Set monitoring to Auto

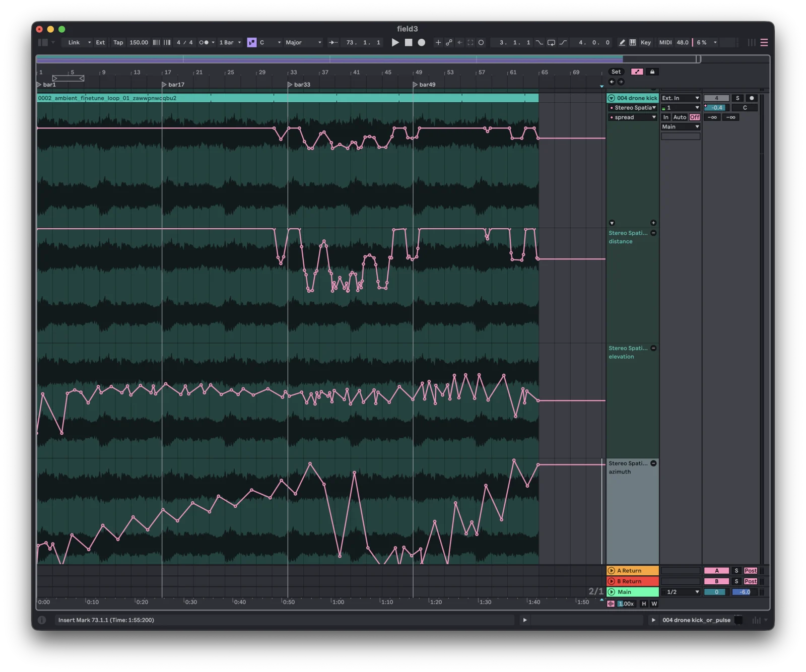point(680,117)
